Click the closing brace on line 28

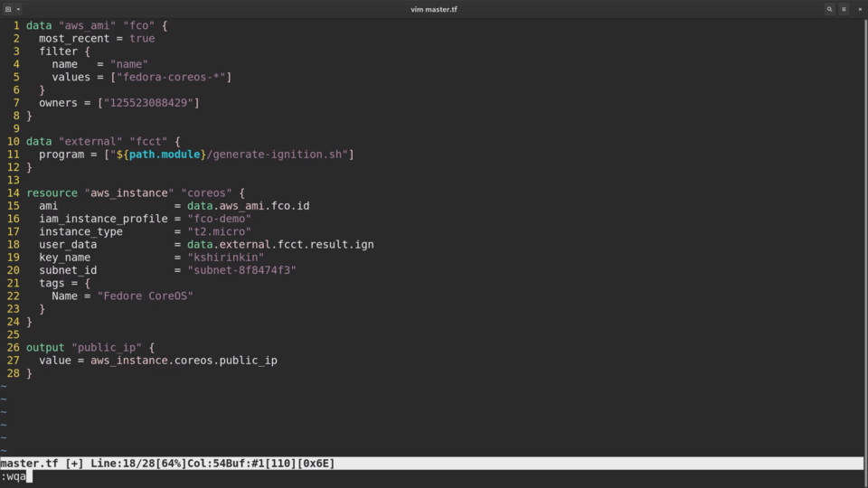(x=29, y=373)
